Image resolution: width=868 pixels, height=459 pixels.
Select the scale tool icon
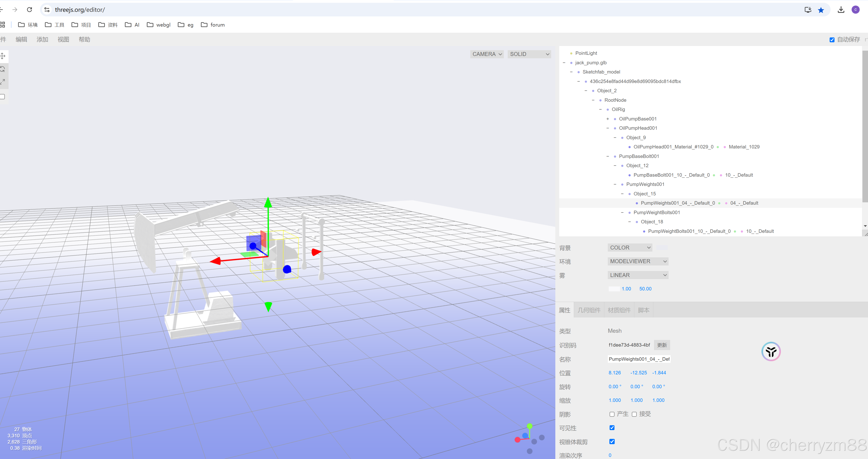(x=3, y=82)
